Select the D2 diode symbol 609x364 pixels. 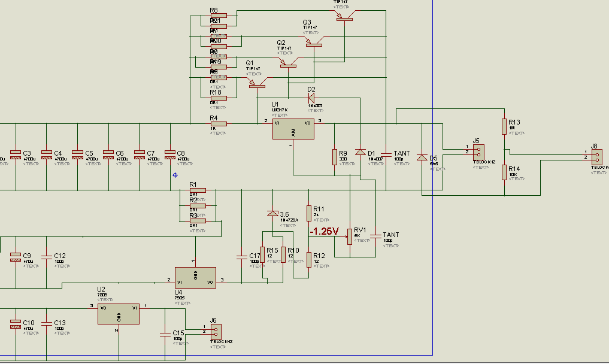311,98
